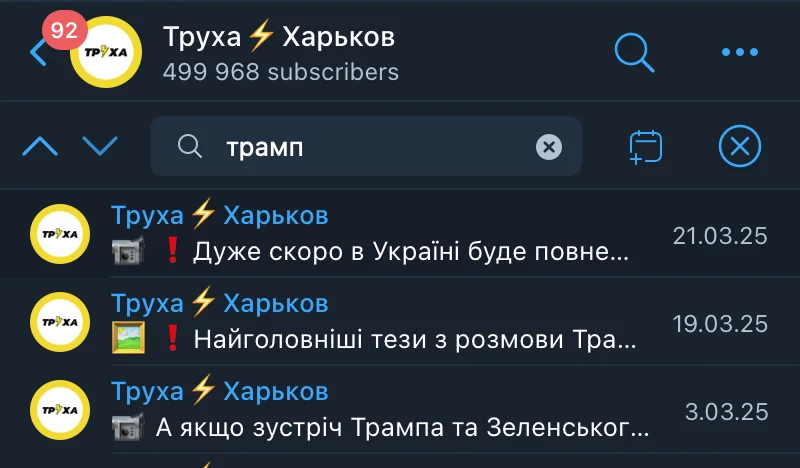Image resolution: width=800 pixels, height=468 pixels.
Task: Click the '499 968 subscribers' text
Action: (281, 72)
